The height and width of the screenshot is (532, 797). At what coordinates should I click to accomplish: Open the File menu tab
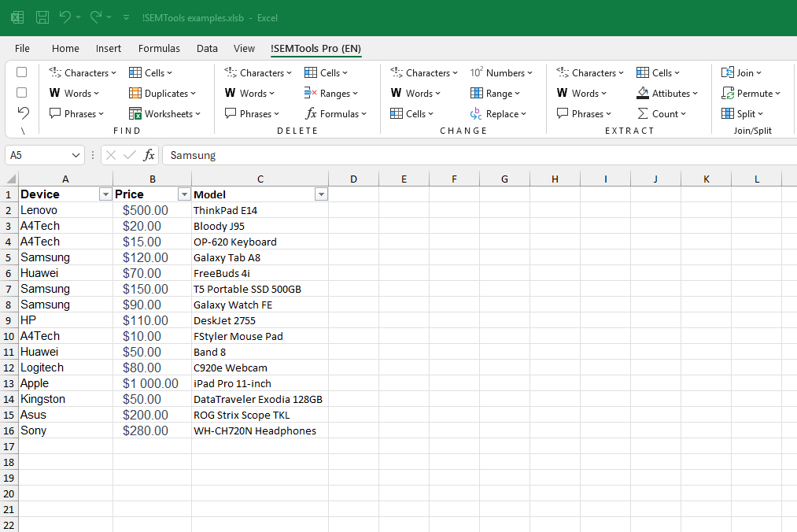point(22,49)
